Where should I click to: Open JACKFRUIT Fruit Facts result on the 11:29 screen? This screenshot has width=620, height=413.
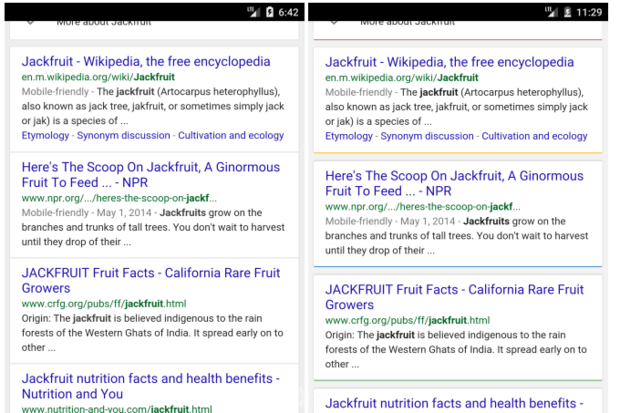454,297
